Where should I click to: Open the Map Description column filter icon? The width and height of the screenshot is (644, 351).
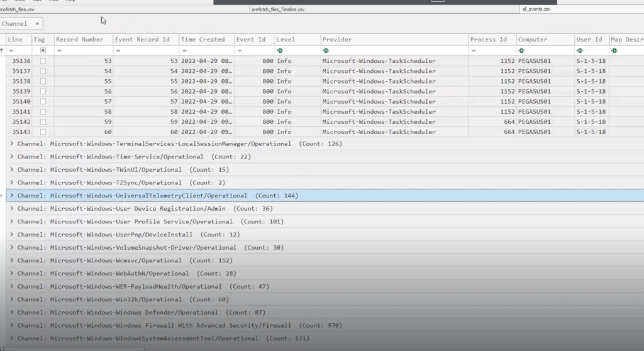click(x=614, y=50)
